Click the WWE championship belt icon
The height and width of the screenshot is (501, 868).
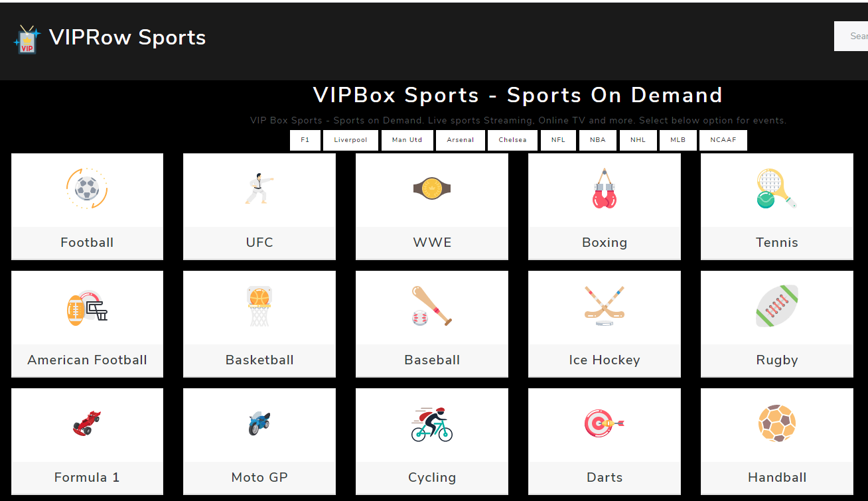[x=432, y=188]
